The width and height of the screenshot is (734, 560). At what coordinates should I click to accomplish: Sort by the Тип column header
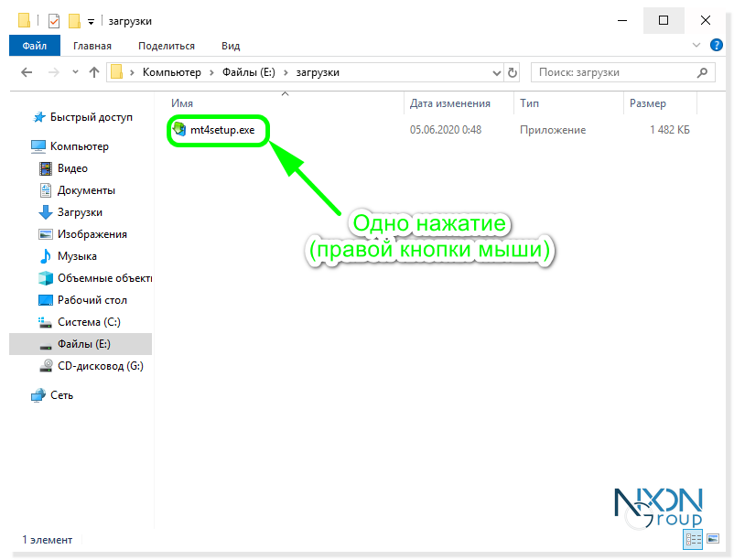pyautogui.click(x=529, y=103)
